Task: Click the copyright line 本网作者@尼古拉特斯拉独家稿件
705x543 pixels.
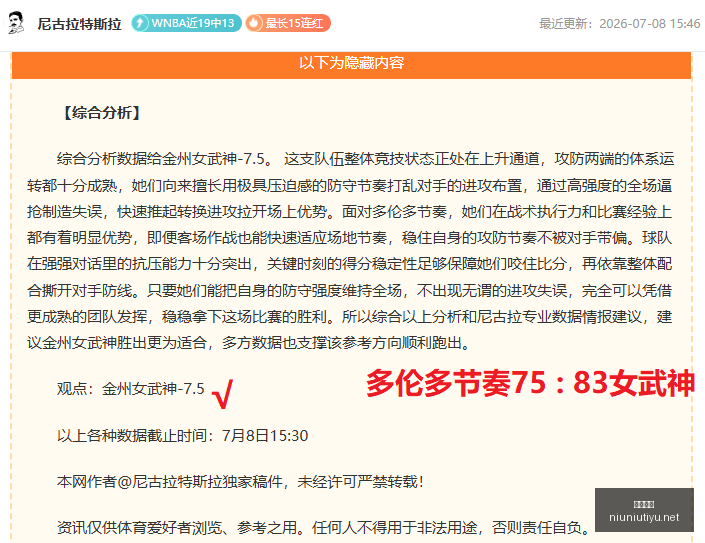Action: 240,482
